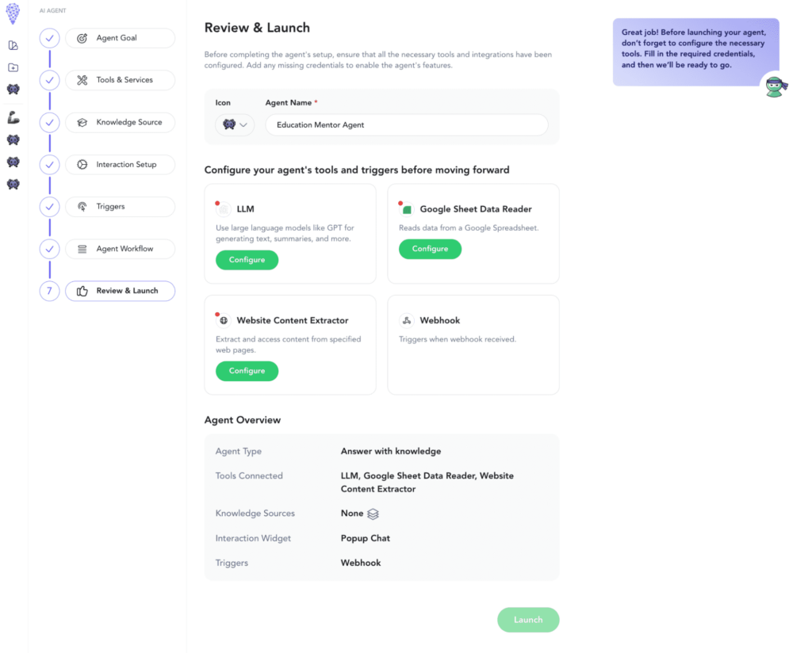
Task: Select the design templates icon in the left rail
Action: pyautogui.click(x=13, y=45)
